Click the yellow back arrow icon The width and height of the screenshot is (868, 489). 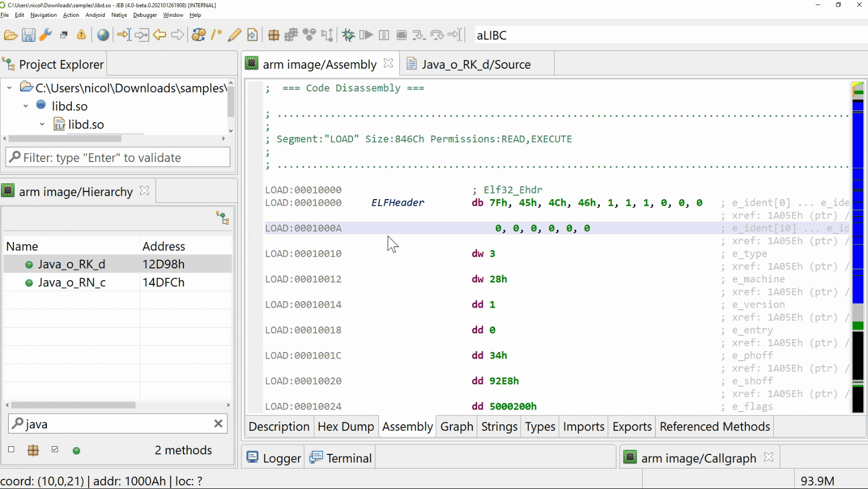(159, 35)
